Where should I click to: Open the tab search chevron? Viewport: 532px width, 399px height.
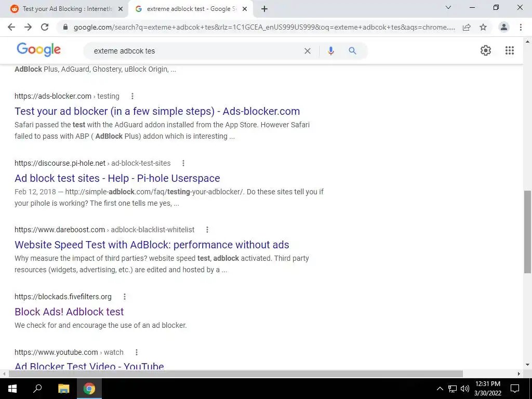pos(448,7)
